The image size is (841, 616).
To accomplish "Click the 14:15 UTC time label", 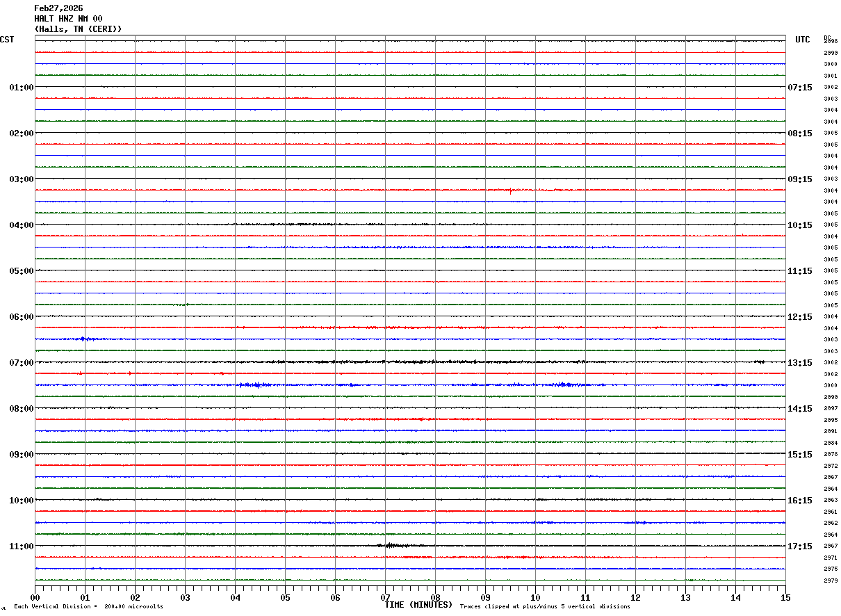I will [x=800, y=409].
